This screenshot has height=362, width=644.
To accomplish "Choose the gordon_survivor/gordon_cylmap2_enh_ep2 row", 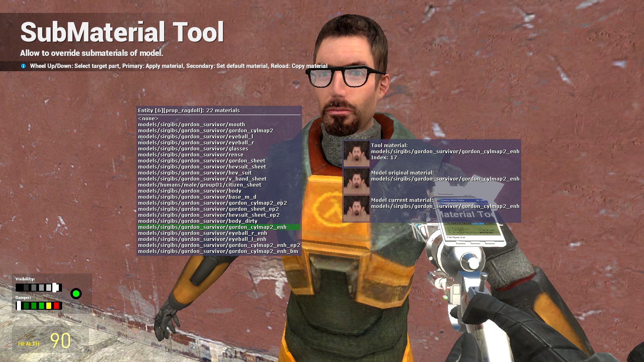I will [x=219, y=245].
